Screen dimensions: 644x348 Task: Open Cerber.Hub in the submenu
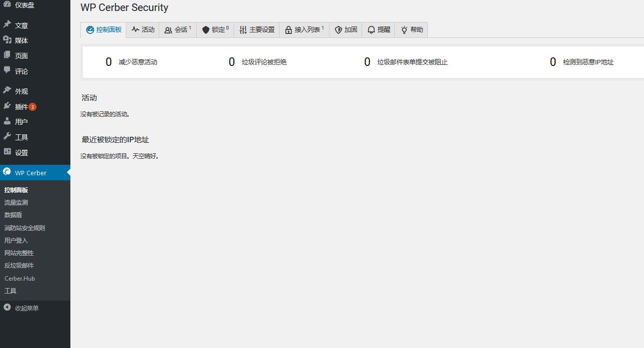point(19,278)
